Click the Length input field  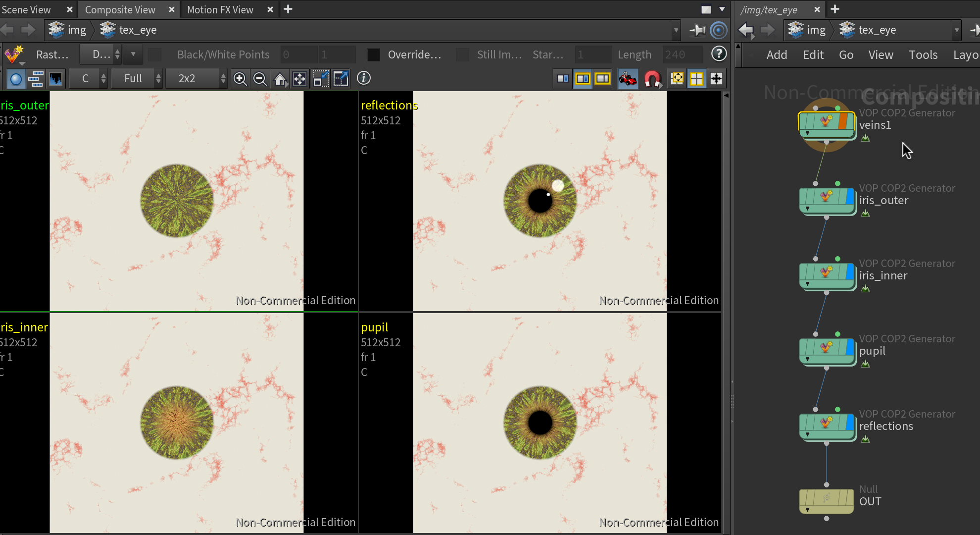(682, 54)
